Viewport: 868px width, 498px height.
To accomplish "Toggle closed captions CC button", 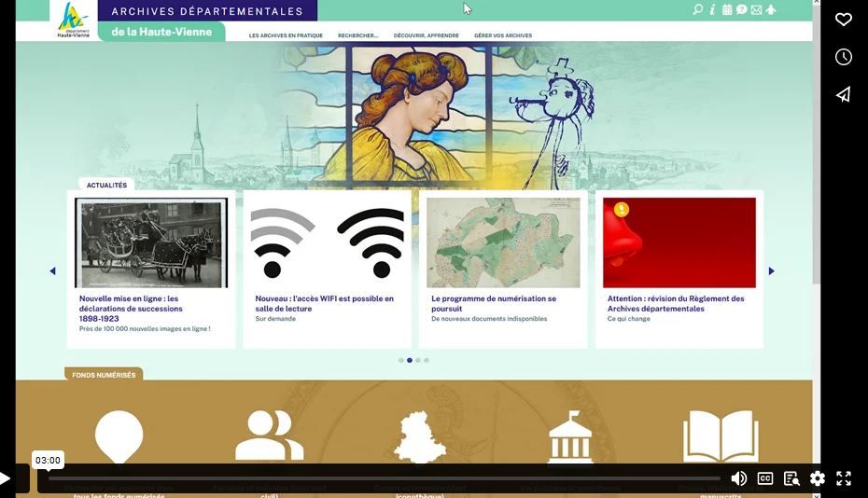I will pyautogui.click(x=765, y=478).
